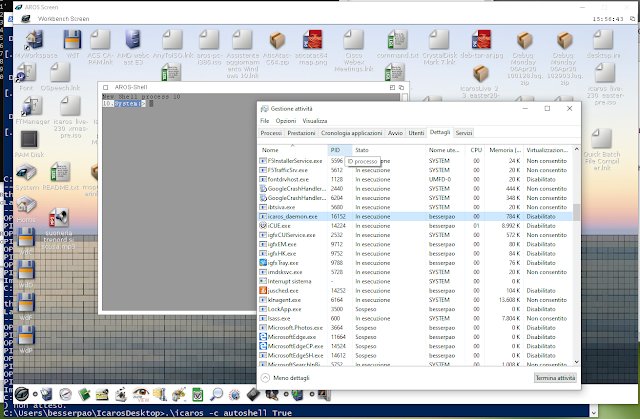Open the eye viewer dock icon
This screenshot has width=640, height=419.
[140, 394]
